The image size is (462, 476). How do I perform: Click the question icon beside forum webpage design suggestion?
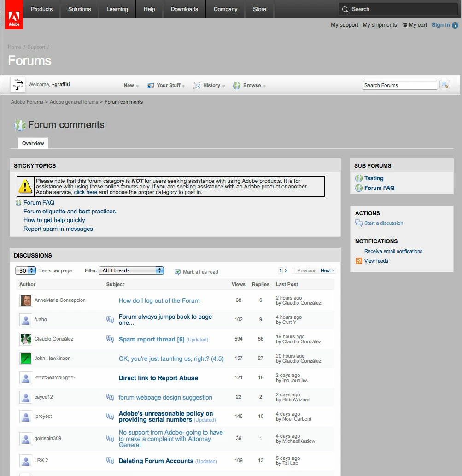point(110,397)
